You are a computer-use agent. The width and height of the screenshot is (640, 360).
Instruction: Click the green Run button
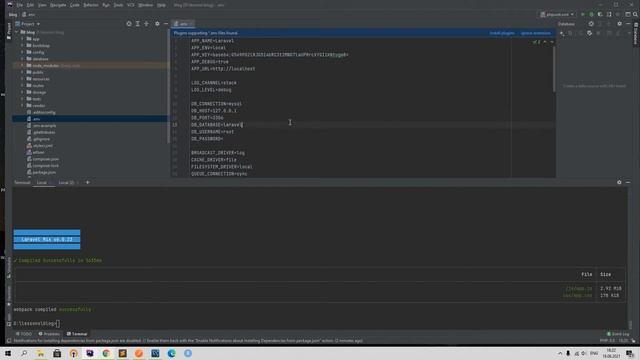pos(582,14)
